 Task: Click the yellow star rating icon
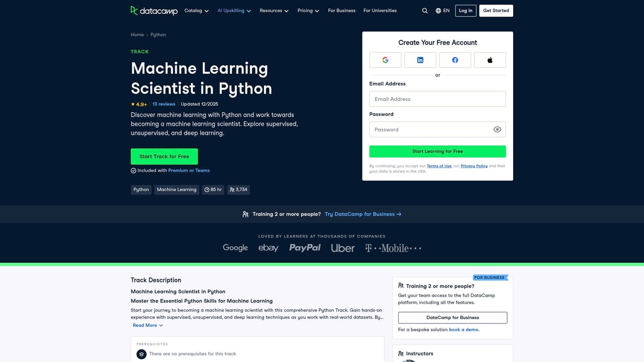[x=133, y=104]
